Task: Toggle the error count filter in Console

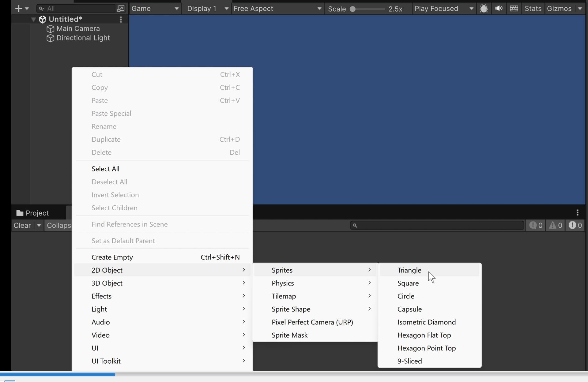Action: pyautogui.click(x=575, y=225)
